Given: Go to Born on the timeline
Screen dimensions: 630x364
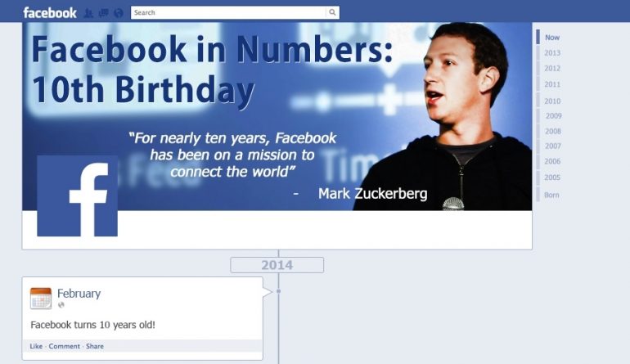Looking at the screenshot, I should [x=551, y=195].
